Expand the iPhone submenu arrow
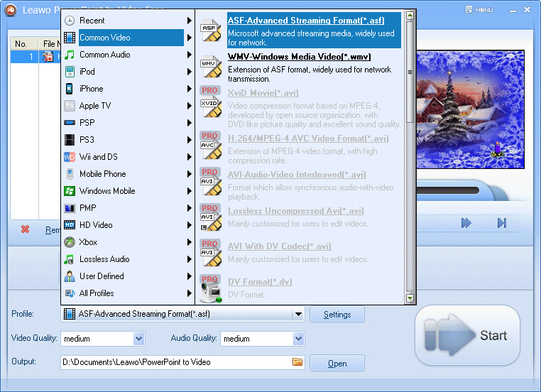This screenshot has width=541, height=392. click(x=189, y=89)
